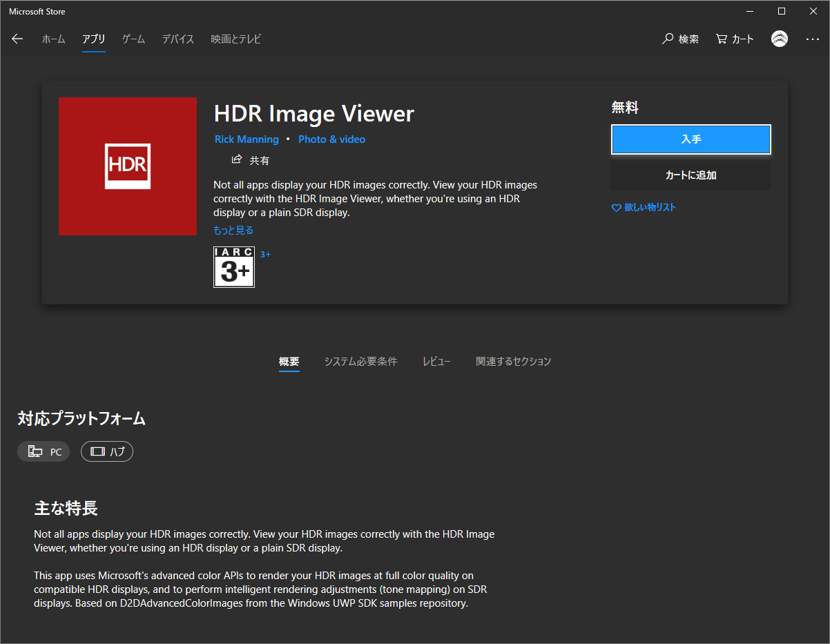Open the three-dot more menu
The image size is (830, 644).
click(x=813, y=39)
